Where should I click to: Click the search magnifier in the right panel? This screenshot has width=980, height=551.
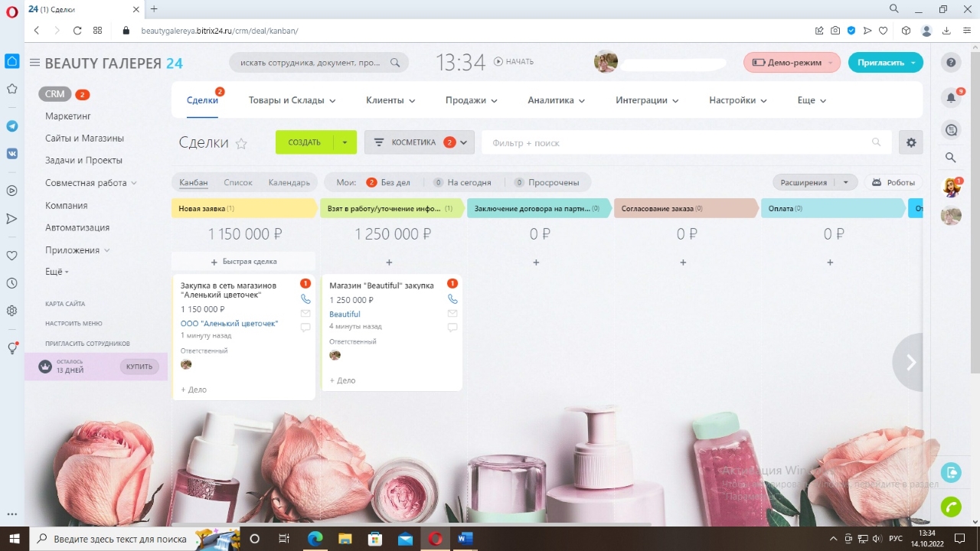[x=951, y=158]
